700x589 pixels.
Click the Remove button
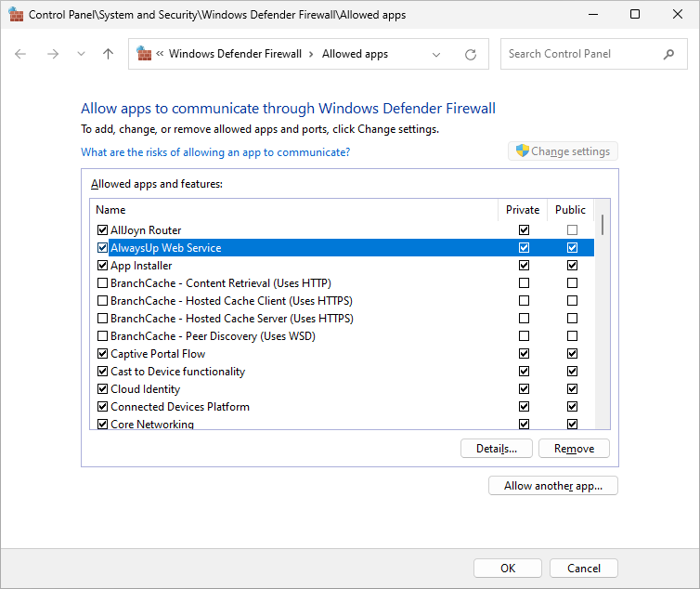tap(574, 448)
